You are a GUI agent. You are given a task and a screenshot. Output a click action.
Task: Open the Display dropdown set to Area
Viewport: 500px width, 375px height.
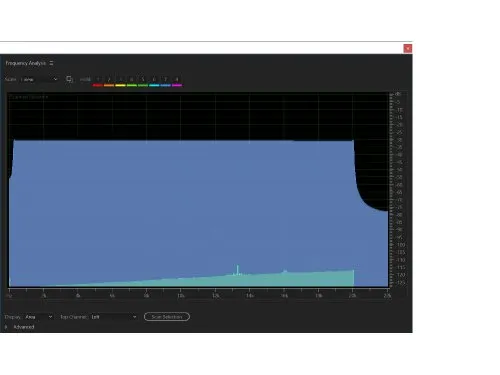pos(39,317)
